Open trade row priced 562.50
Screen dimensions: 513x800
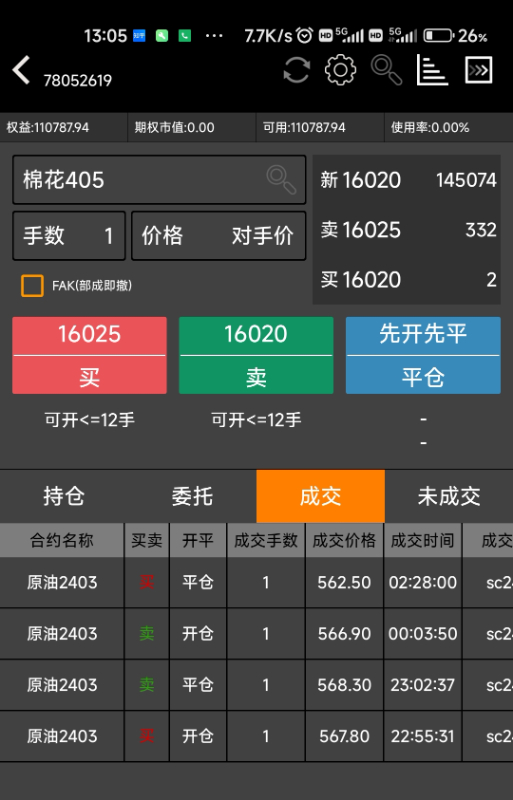click(256, 582)
